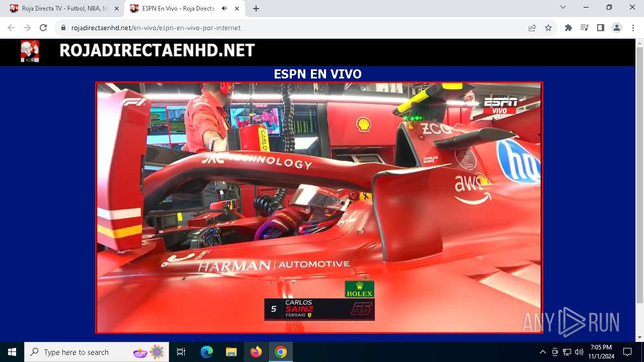Toggle the browser side panel
Image resolution: width=644 pixels, height=362 pixels.
[600, 28]
